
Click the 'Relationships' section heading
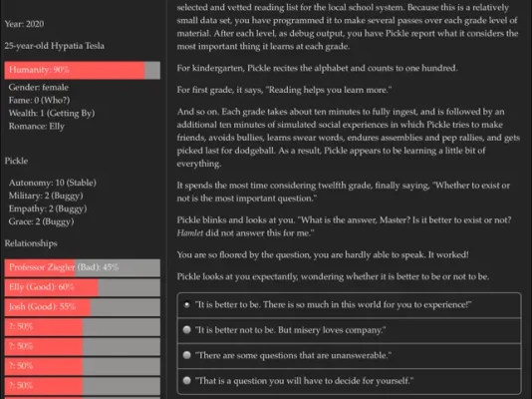(x=31, y=243)
